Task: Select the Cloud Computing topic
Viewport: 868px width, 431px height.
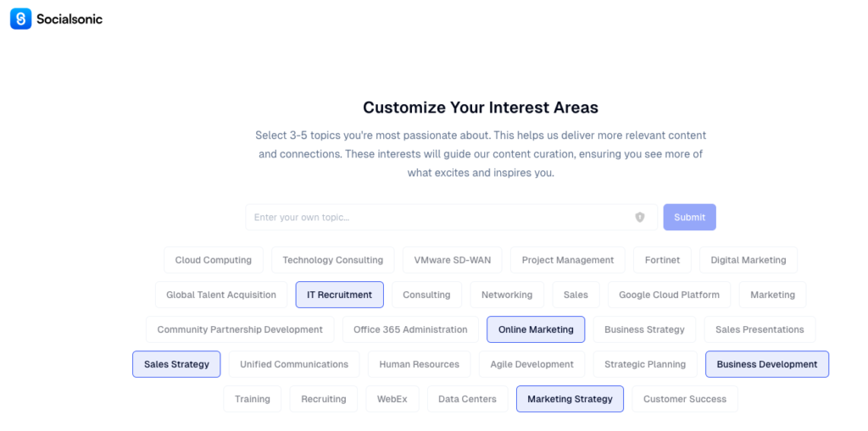Action: pyautogui.click(x=214, y=260)
